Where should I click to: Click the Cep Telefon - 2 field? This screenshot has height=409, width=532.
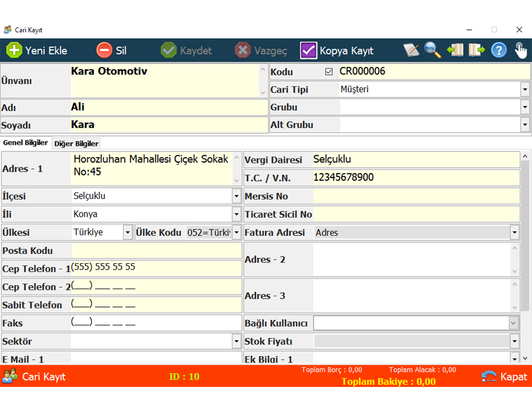156,287
